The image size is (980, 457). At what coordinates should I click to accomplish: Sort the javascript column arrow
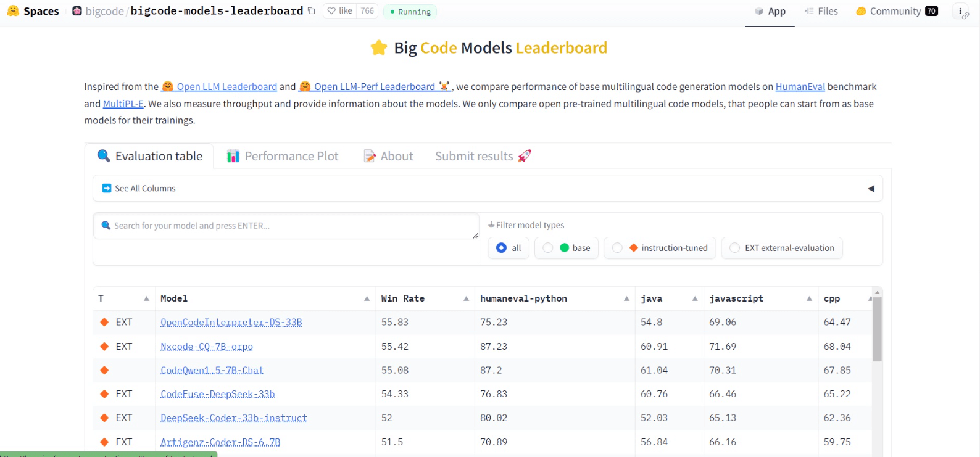(x=809, y=298)
